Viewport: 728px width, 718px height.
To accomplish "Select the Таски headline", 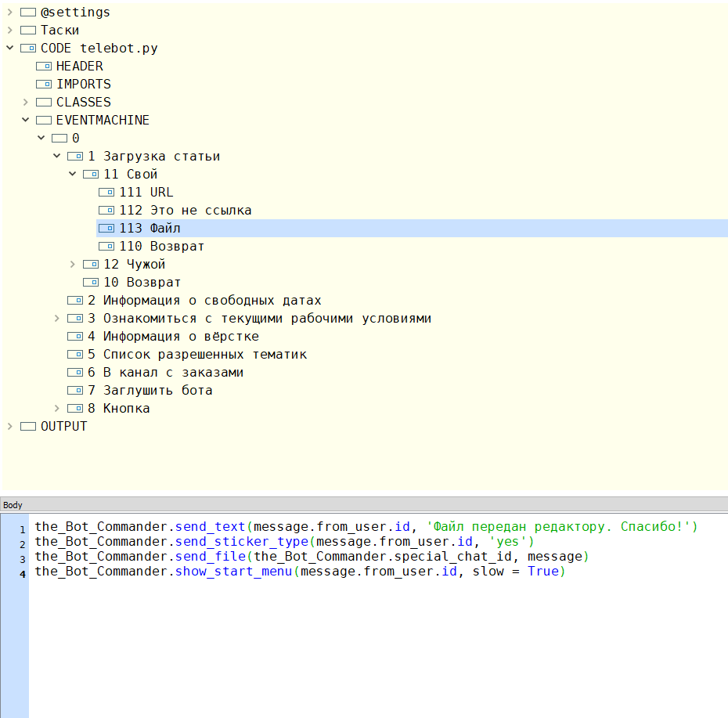I will pos(60,31).
